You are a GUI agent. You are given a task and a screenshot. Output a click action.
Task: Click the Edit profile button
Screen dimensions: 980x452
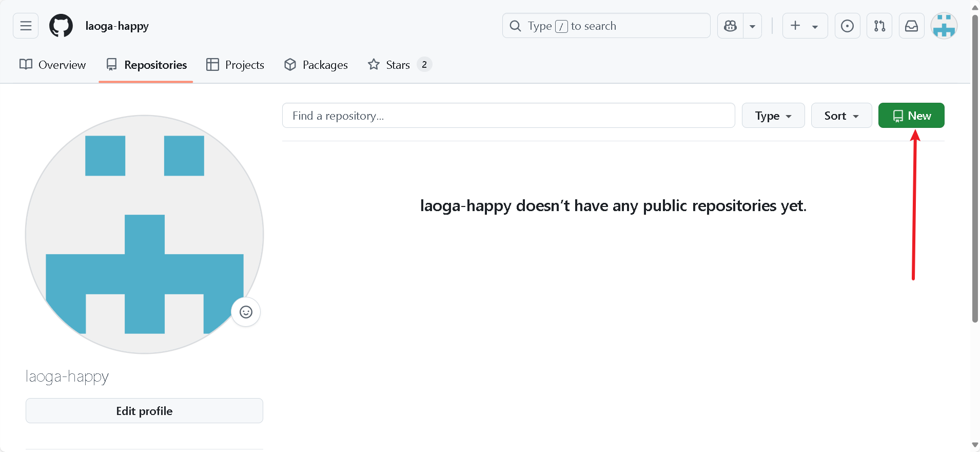(x=144, y=411)
